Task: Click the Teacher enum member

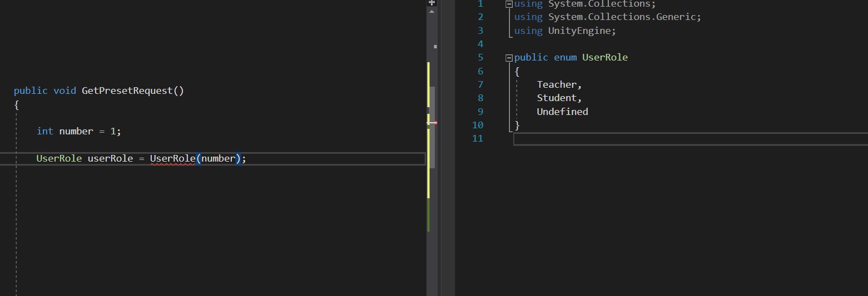Action: (559, 84)
